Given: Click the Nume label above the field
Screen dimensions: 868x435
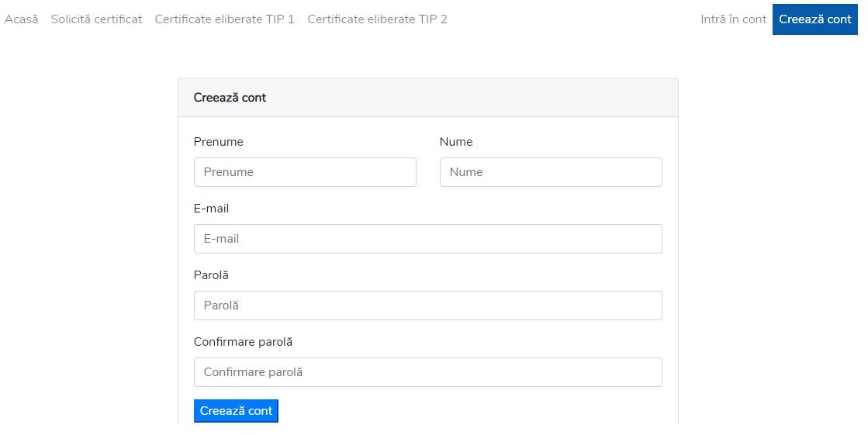Looking at the screenshot, I should tap(456, 142).
